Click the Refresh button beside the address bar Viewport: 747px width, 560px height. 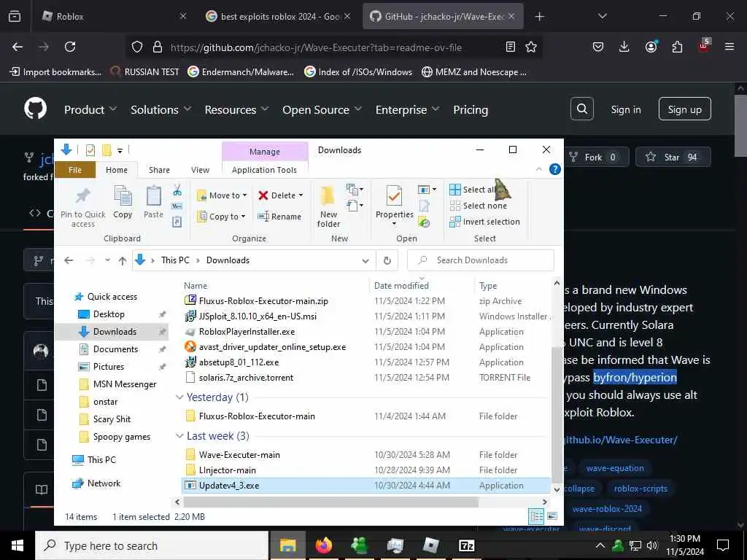tap(387, 260)
